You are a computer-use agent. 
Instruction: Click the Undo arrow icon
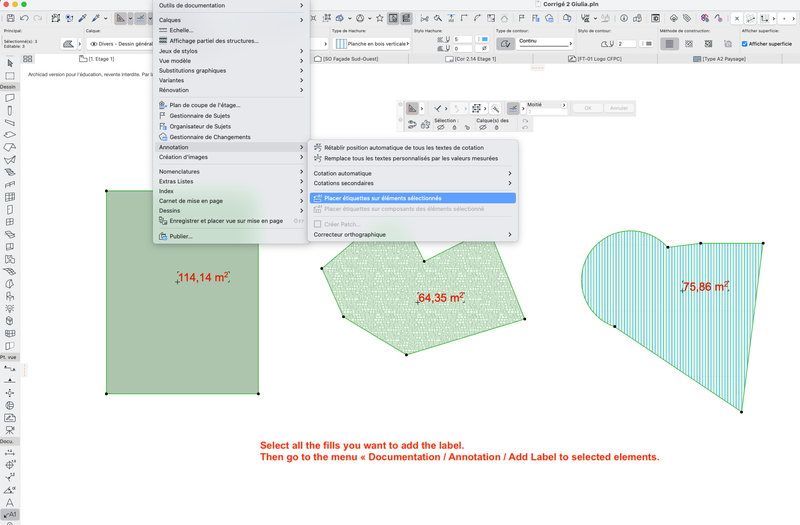coord(24,18)
